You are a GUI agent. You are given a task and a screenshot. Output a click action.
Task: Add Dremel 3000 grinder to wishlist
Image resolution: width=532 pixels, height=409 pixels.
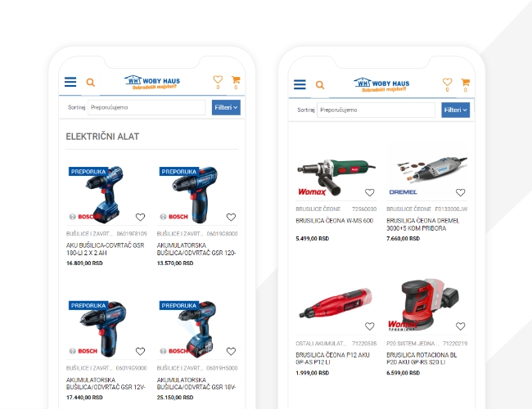click(461, 192)
